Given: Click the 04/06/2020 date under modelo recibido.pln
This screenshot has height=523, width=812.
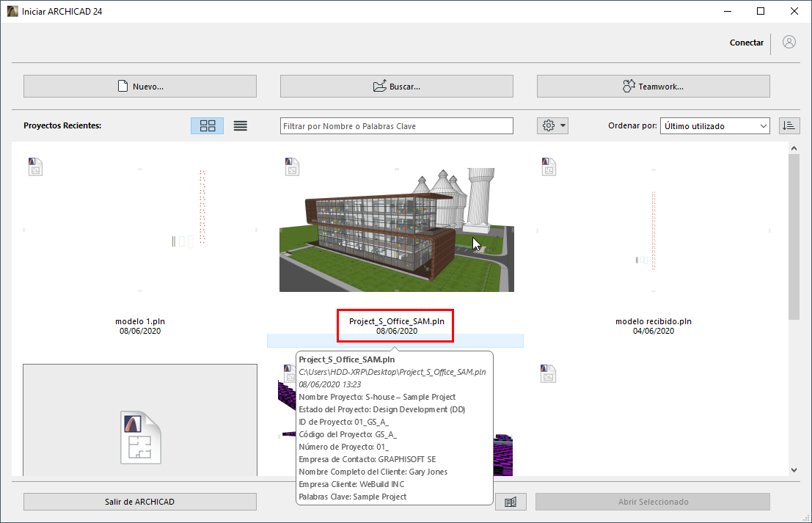Looking at the screenshot, I should pyautogui.click(x=654, y=331).
